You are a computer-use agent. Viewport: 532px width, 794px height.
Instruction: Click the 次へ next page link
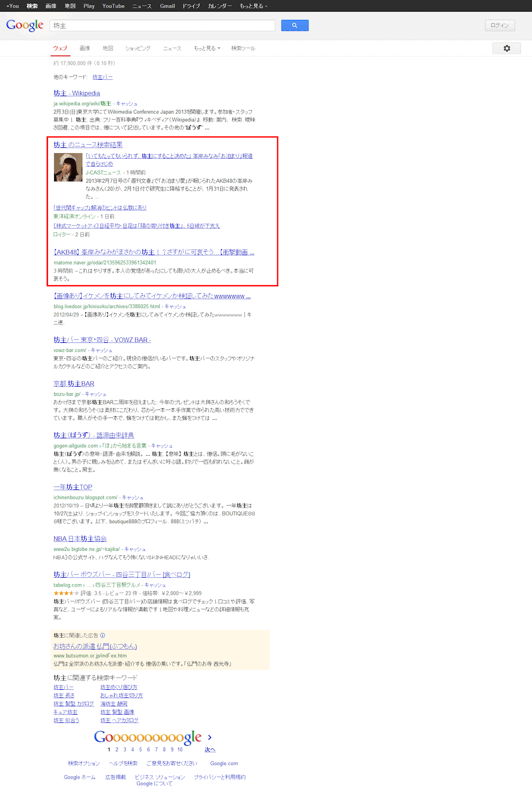210,749
